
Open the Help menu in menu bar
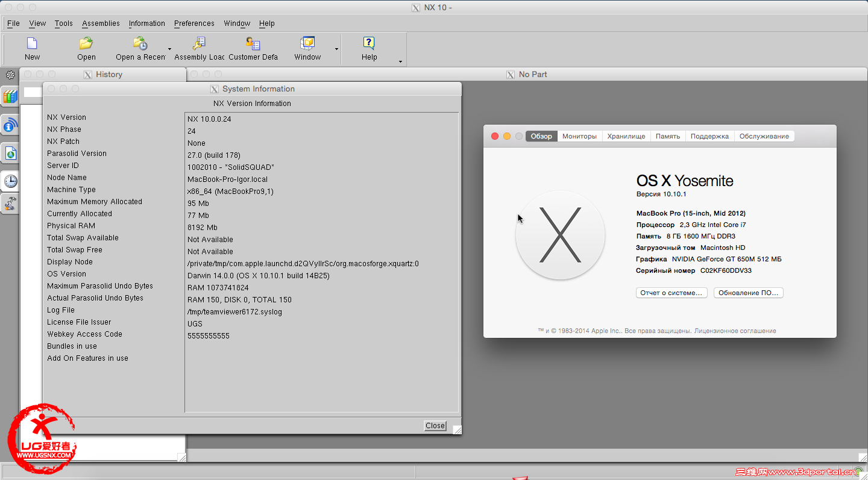pos(266,23)
